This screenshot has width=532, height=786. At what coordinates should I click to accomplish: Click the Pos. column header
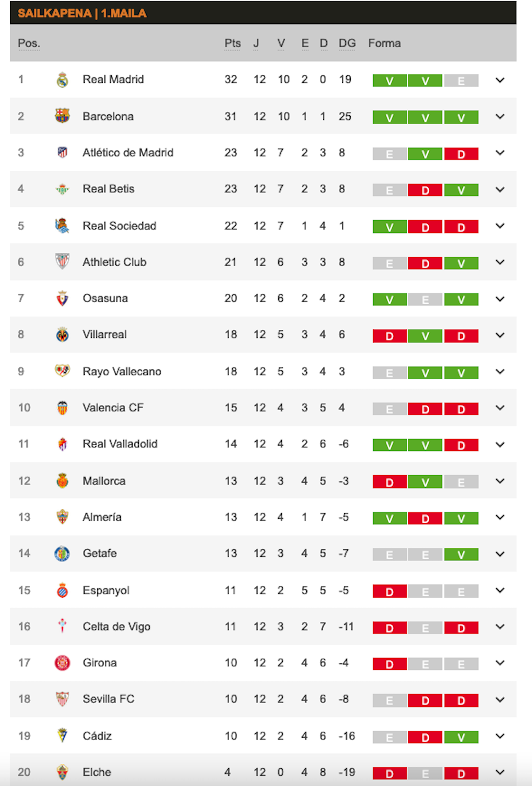point(29,43)
